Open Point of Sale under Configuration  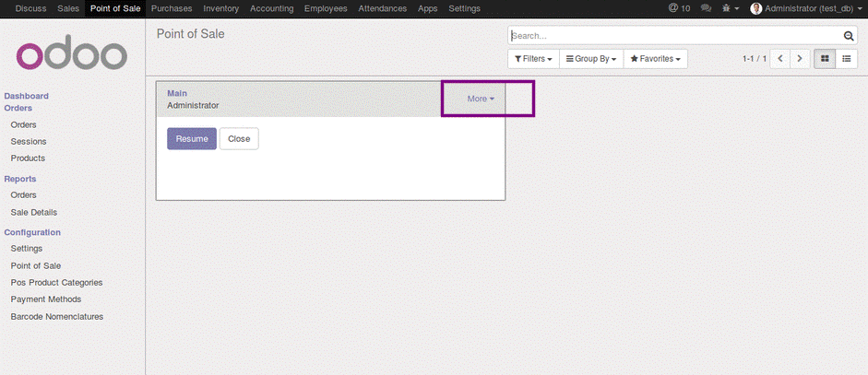point(36,265)
